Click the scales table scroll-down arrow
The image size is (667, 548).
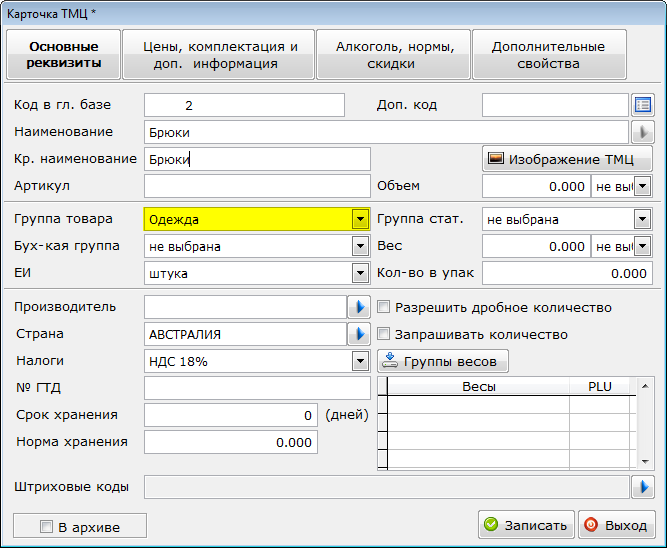[645, 462]
